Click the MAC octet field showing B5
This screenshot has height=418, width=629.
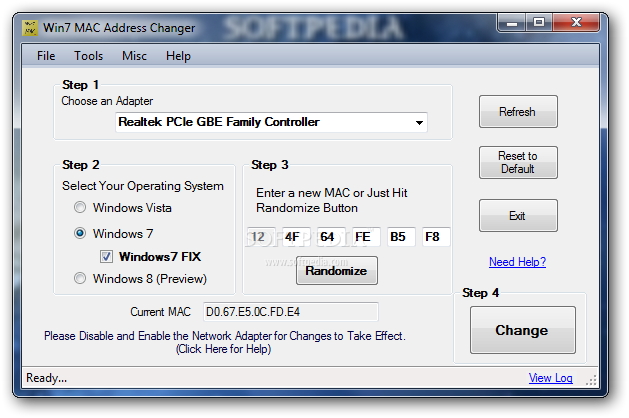coord(401,237)
